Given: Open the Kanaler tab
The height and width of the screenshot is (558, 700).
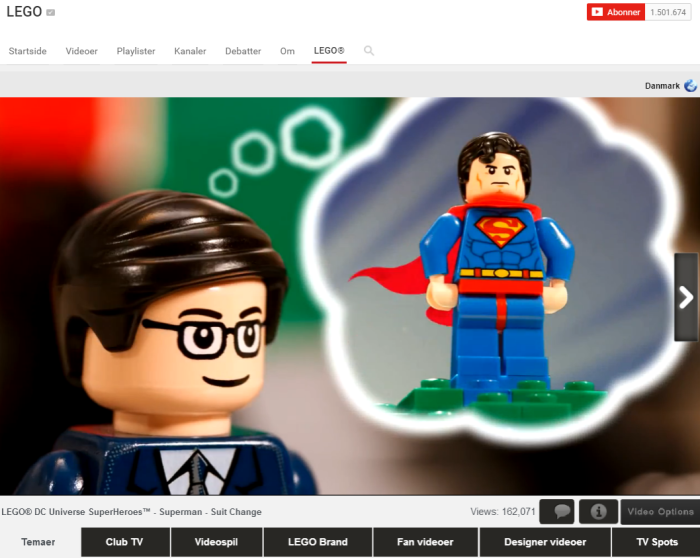Looking at the screenshot, I should coord(190,51).
